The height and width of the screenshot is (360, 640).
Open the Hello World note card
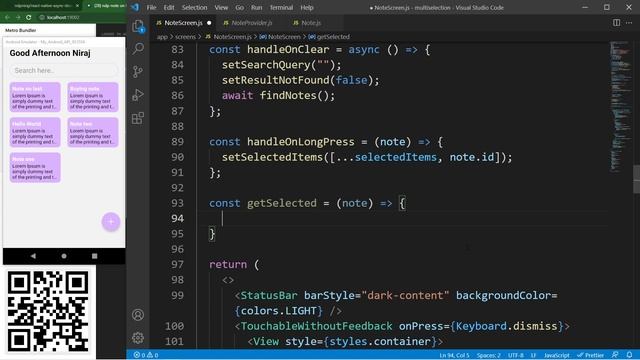point(35,132)
